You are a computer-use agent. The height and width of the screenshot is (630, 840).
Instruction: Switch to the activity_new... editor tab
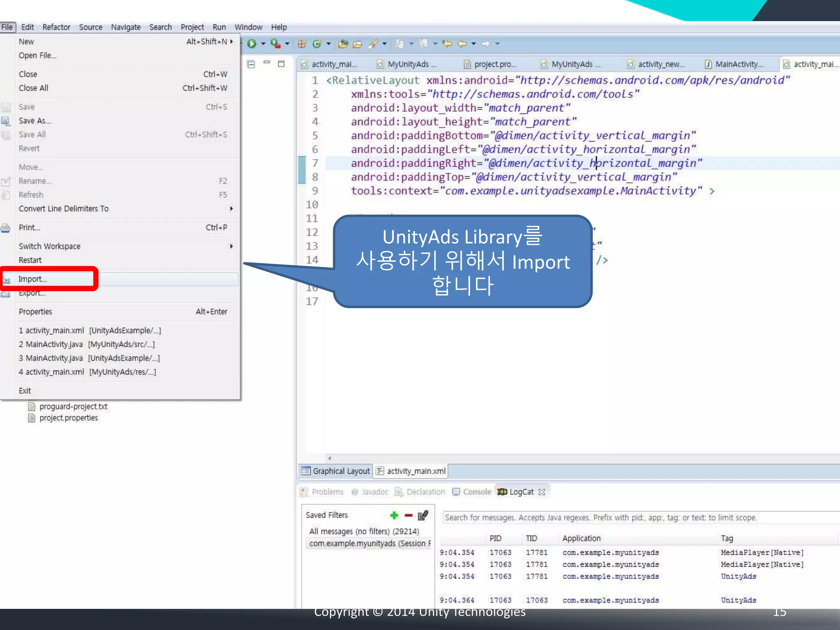656,64
